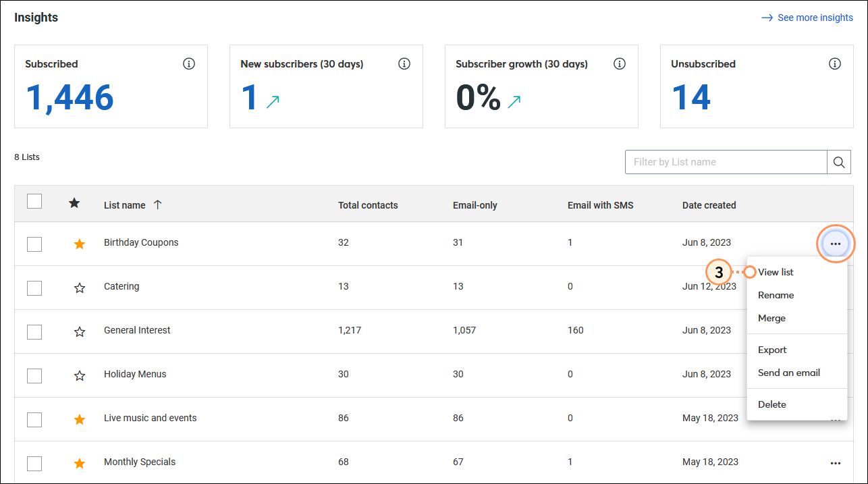Open info for Subscriber growth metric
This screenshot has height=484, width=868.
(x=620, y=63)
